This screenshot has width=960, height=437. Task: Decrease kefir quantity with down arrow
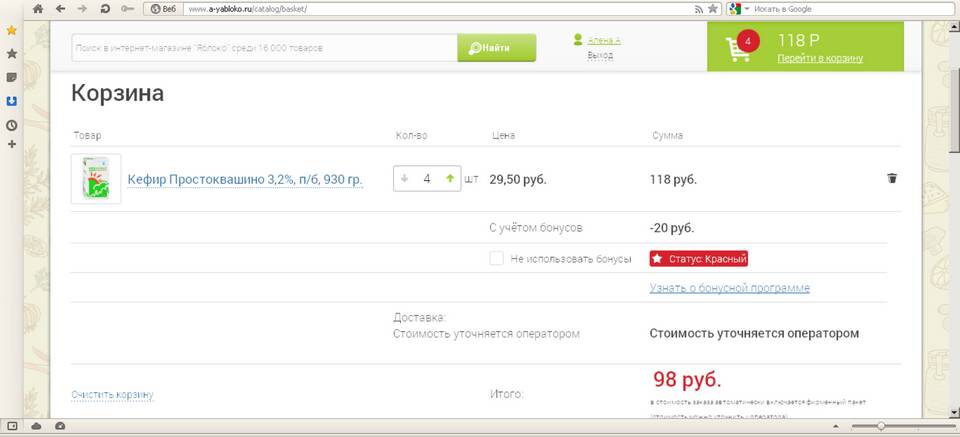point(404,179)
